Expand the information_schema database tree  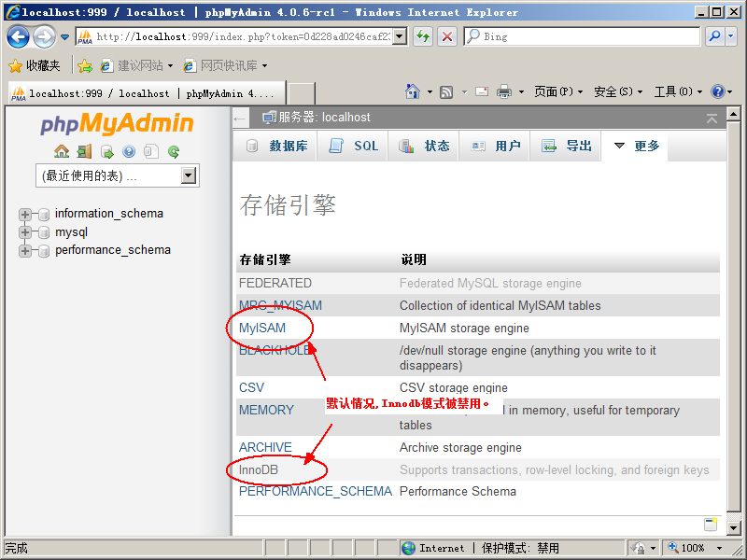[x=25, y=215]
